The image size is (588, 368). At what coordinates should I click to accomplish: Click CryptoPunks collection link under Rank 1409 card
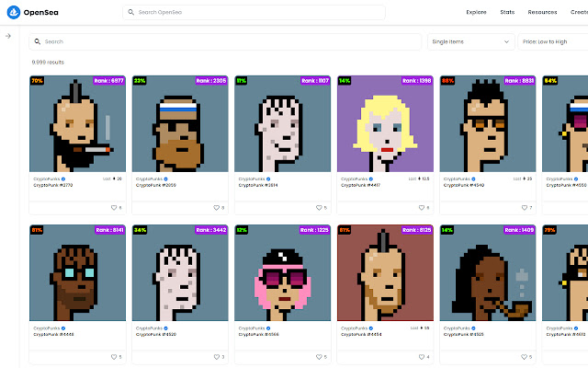point(457,328)
